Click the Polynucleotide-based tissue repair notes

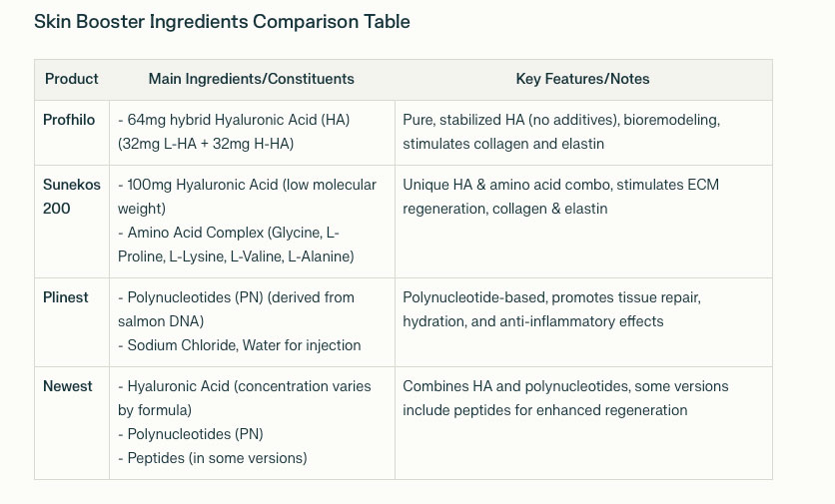[552, 309]
